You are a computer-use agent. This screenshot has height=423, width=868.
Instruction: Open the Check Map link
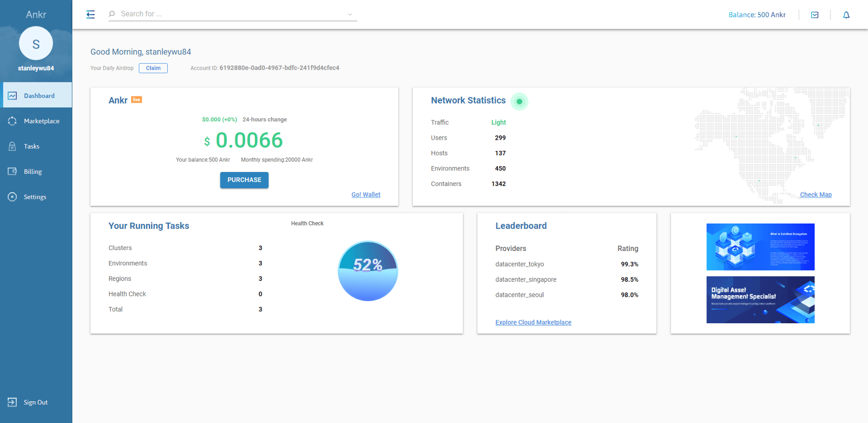click(x=815, y=195)
